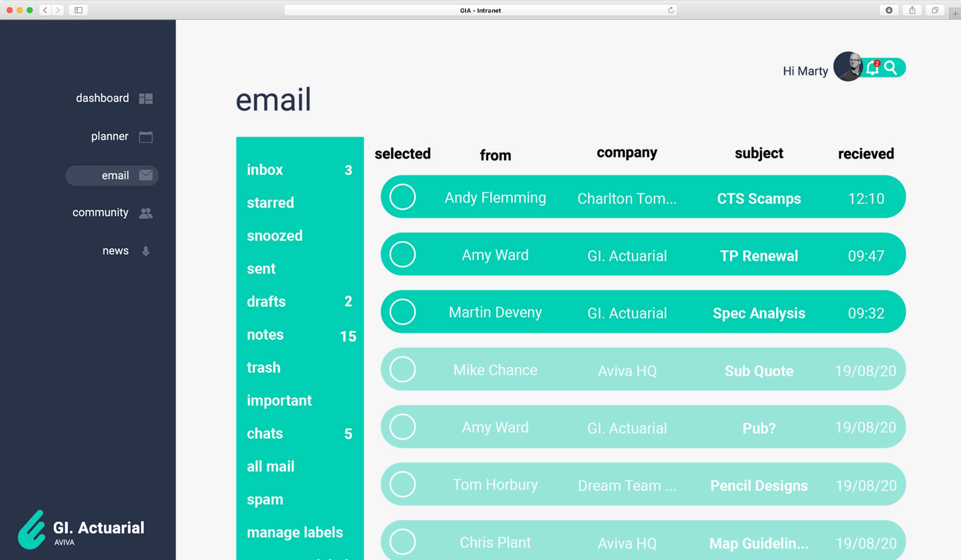
Task: Click the 09:32 received time
Action: point(866,313)
